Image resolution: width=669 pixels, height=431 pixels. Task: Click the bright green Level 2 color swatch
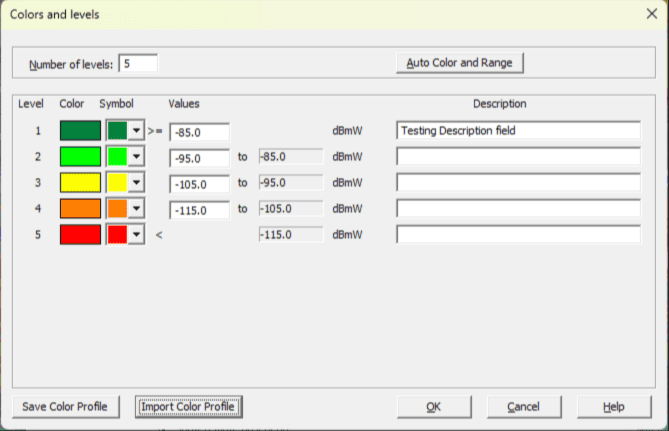(x=80, y=156)
